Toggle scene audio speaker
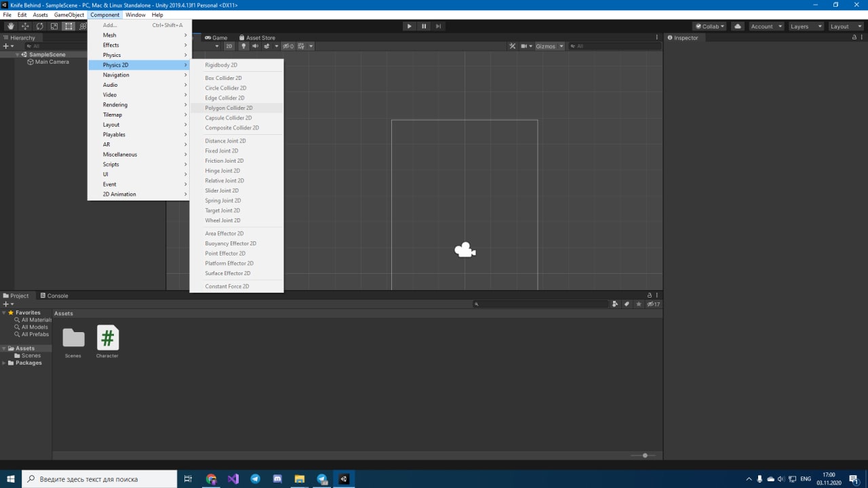Screen dimensions: 868x488 point(255,46)
